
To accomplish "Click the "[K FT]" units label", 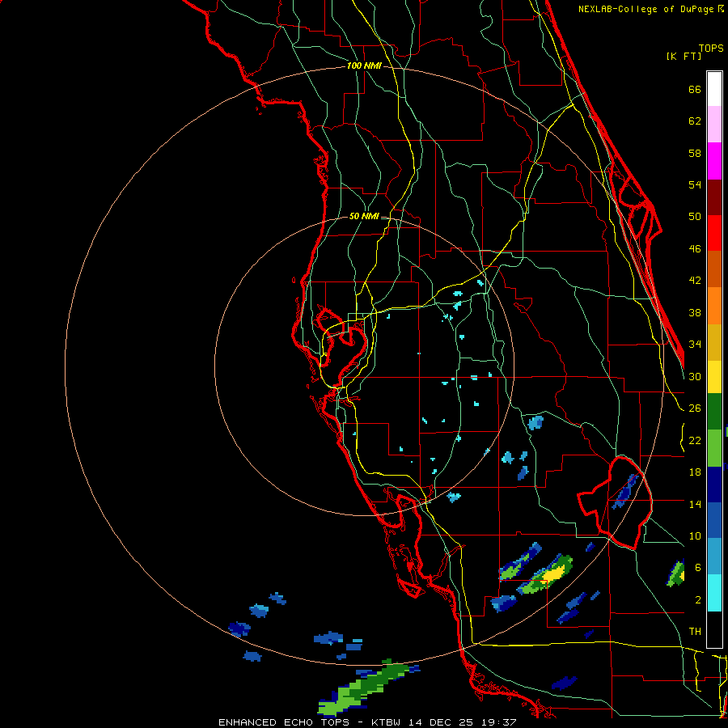I will point(684,57).
